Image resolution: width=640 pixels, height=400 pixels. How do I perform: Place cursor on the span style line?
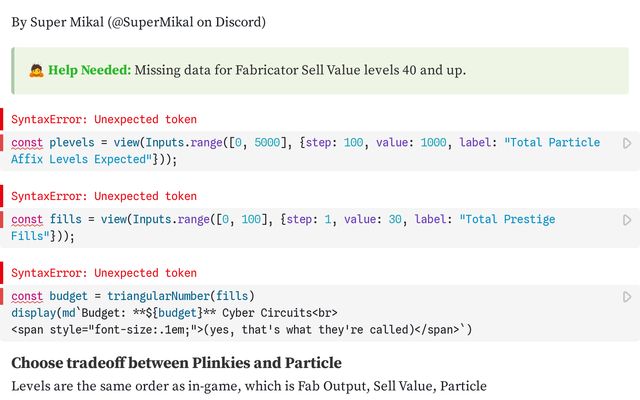241,329
